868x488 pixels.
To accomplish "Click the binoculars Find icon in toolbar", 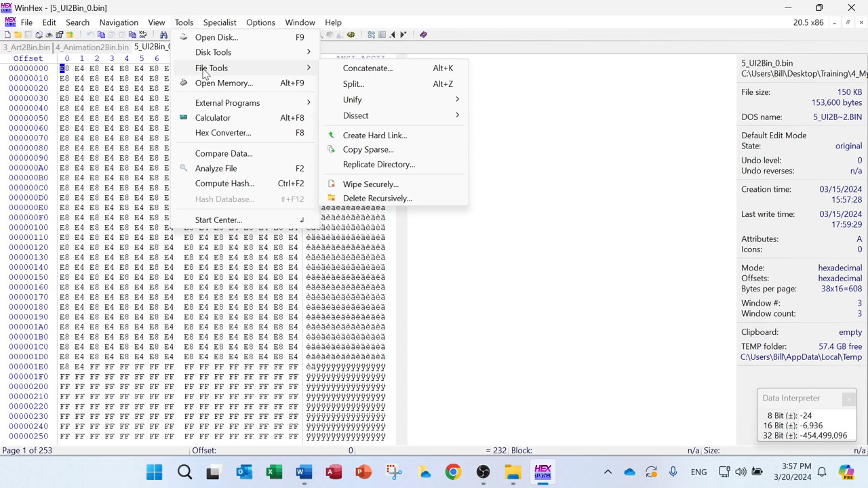I will [163, 35].
